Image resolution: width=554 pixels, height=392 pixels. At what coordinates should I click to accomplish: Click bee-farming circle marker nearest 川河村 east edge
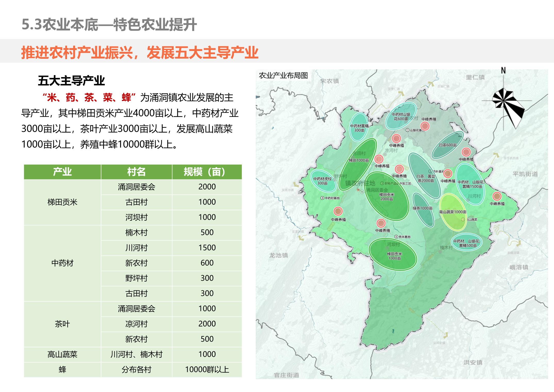coord(497,196)
